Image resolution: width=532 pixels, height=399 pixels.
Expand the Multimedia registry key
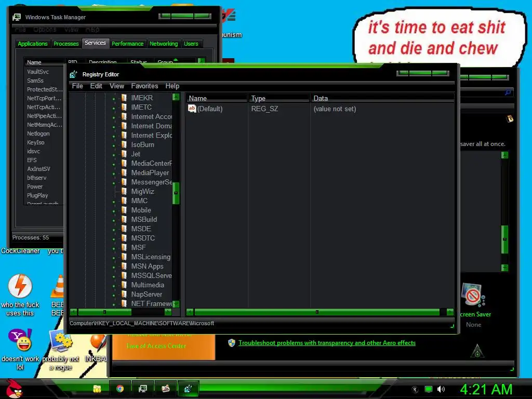point(114,286)
